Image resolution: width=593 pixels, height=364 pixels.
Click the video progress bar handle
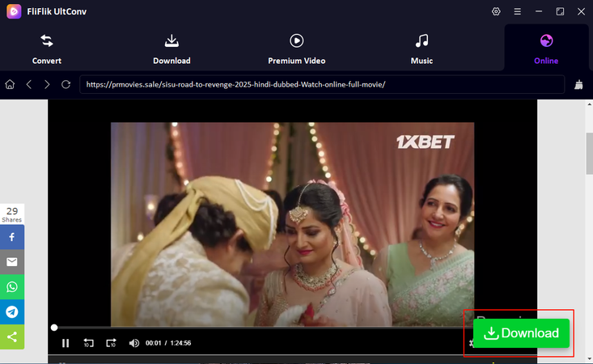pyautogui.click(x=54, y=328)
